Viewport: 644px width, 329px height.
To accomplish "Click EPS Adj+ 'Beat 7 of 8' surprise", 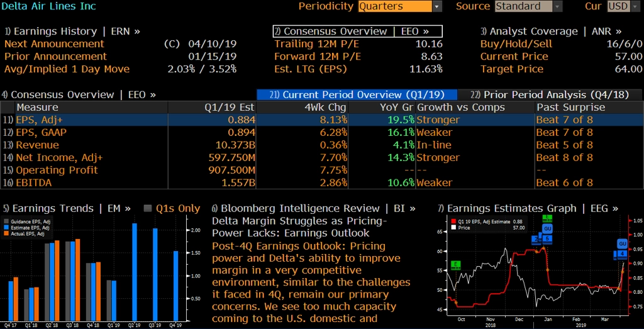I will (x=564, y=120).
